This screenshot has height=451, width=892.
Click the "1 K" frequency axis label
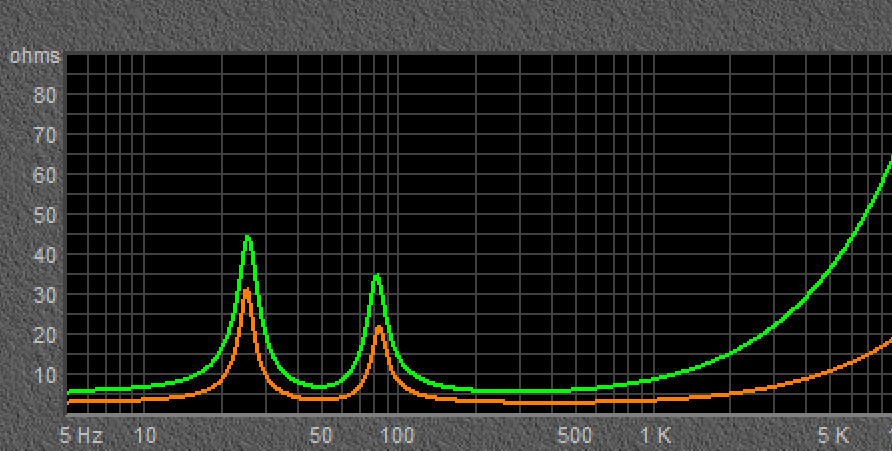click(x=656, y=436)
